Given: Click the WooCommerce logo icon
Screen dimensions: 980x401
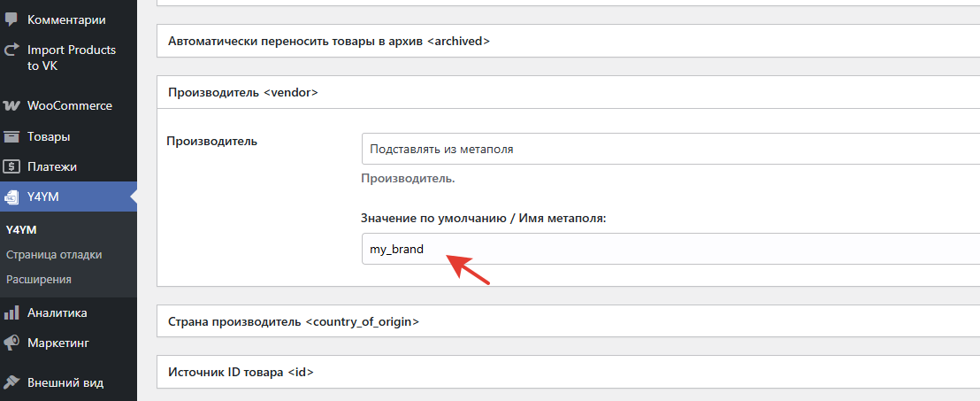Looking at the screenshot, I should [12, 105].
